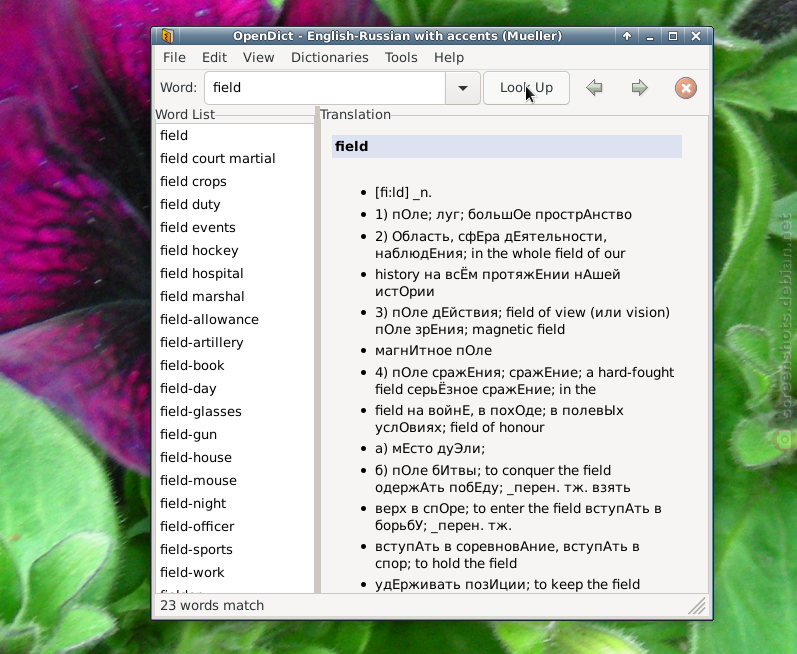Select 'field-artillery' in the word list
Image resolution: width=797 pixels, height=654 pixels.
tap(235, 342)
